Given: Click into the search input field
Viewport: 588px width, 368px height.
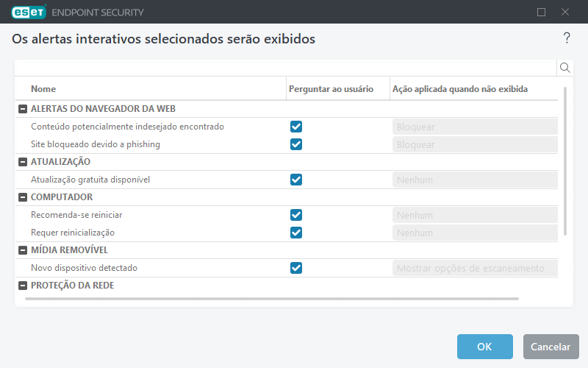Looking at the screenshot, I should (x=285, y=68).
